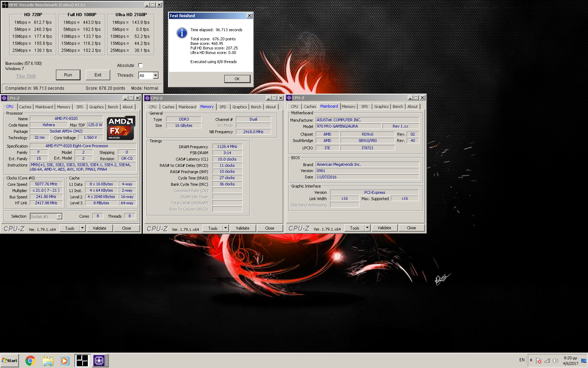
Task: Click the middle CPU-Z window title icon
Action: (x=147, y=98)
